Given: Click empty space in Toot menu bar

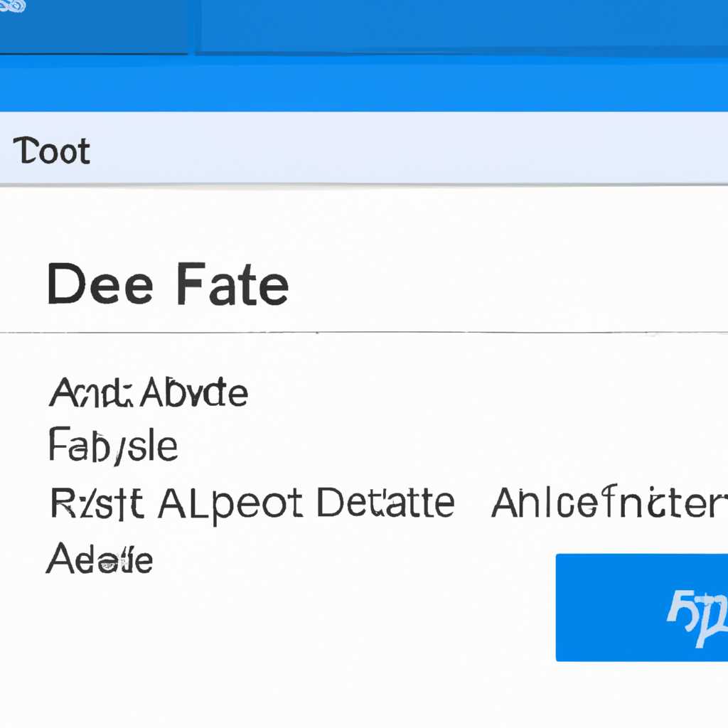Looking at the screenshot, I should [x=409, y=149].
